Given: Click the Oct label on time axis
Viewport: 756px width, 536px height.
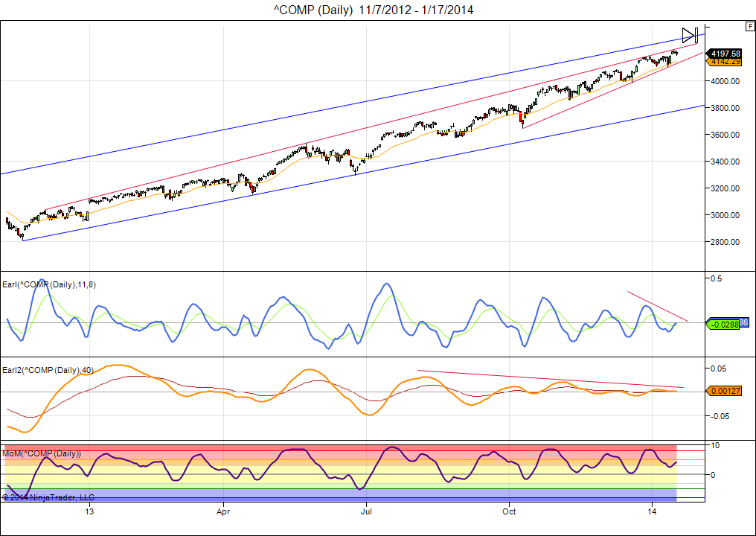Looking at the screenshot, I should coord(509,512).
